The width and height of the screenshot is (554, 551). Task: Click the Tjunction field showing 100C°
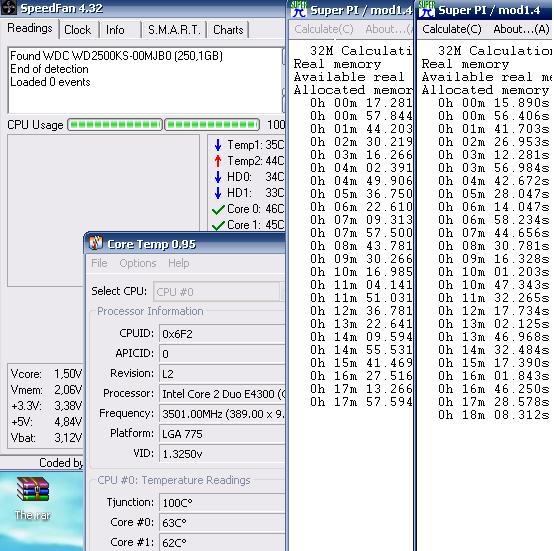[x=222, y=503]
